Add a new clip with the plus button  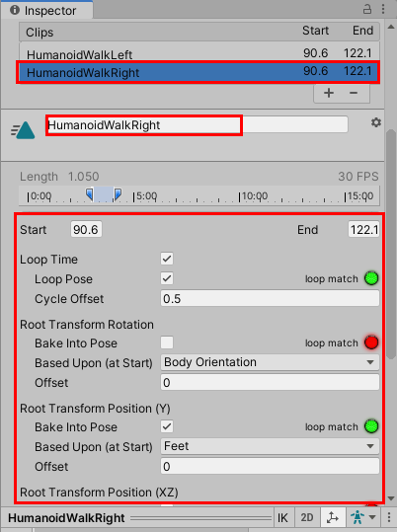tap(329, 93)
